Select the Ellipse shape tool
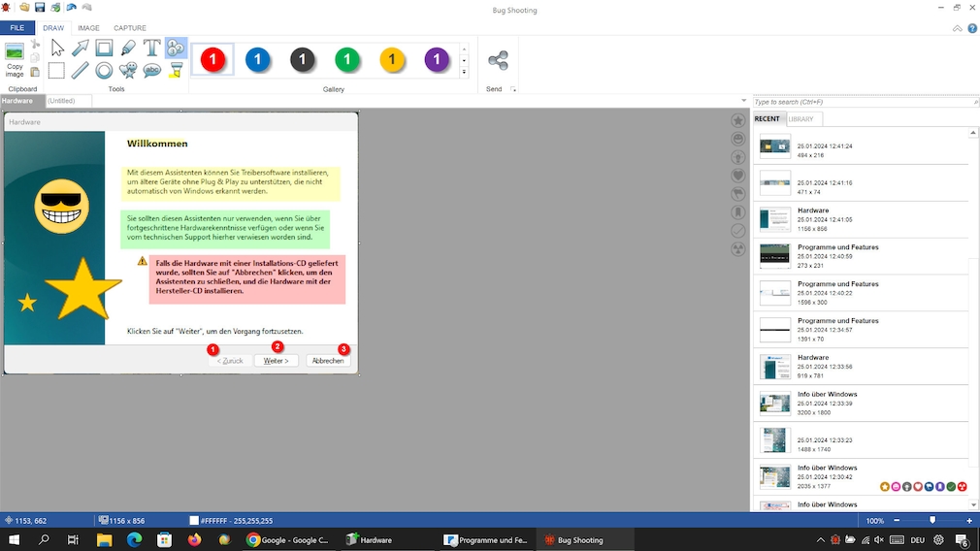Viewport: 980px width, 551px height. [104, 70]
